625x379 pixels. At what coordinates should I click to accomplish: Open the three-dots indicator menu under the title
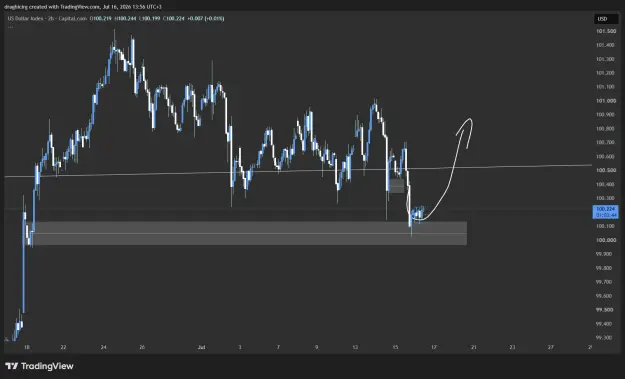[10, 26]
